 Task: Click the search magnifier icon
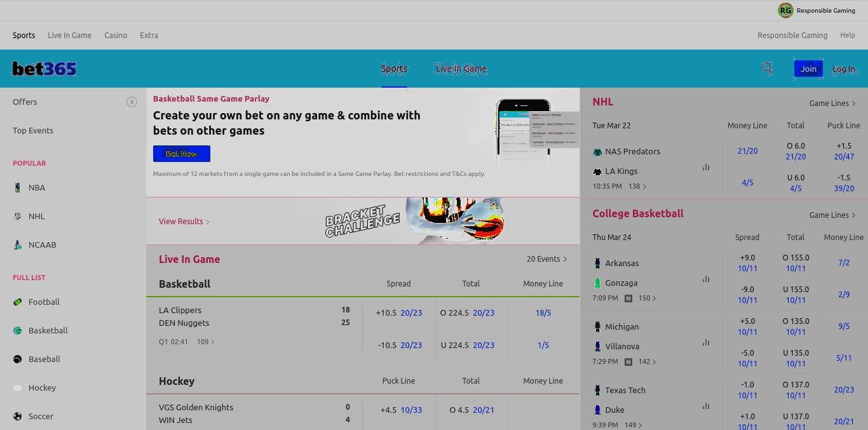coord(768,69)
